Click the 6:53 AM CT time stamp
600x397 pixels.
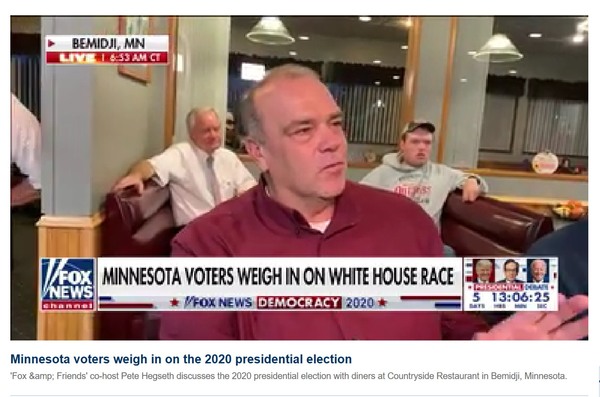(x=135, y=58)
